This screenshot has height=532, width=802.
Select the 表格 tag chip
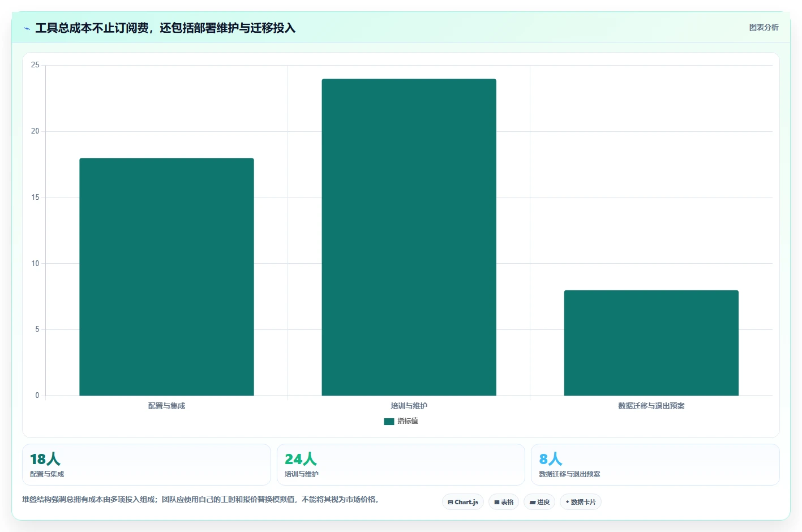click(504, 502)
